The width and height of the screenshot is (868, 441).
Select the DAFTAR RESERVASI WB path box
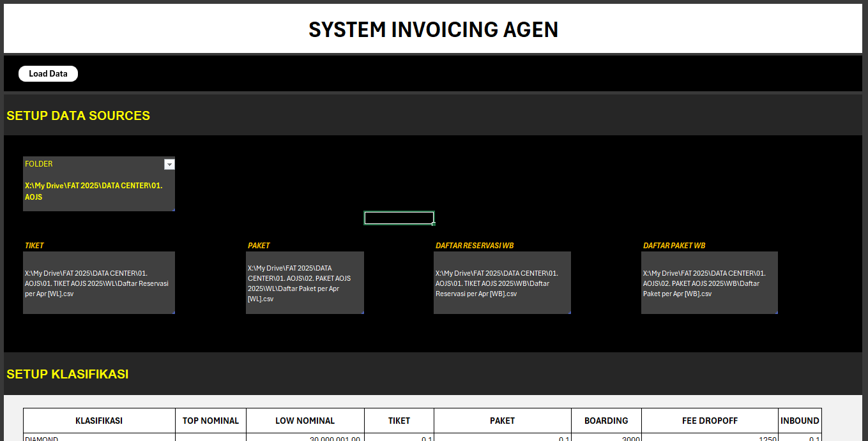point(502,283)
